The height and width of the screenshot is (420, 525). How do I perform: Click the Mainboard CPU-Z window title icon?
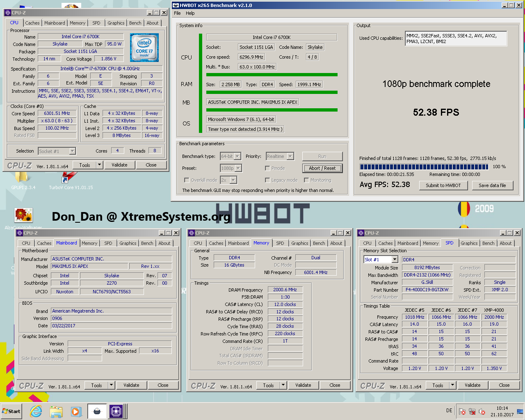click(x=19, y=233)
